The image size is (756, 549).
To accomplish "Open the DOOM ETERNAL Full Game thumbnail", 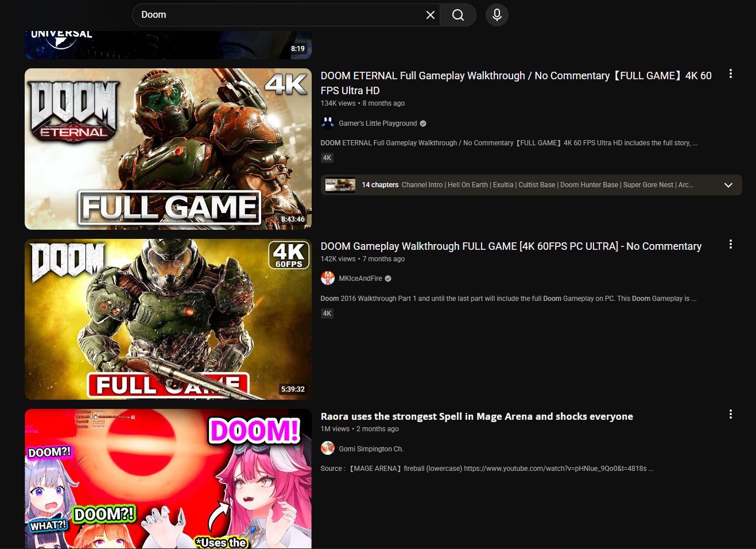I will [168, 149].
